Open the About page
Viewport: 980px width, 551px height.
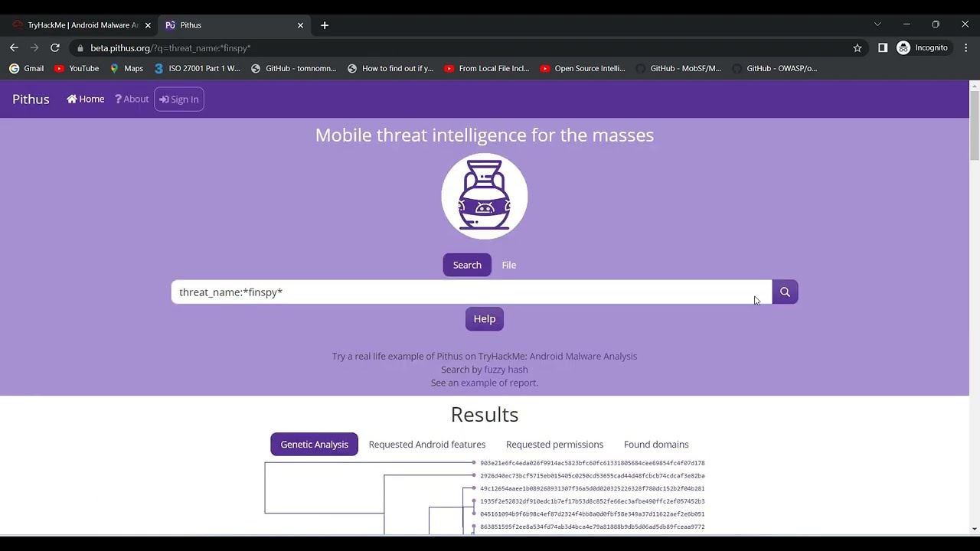[132, 99]
